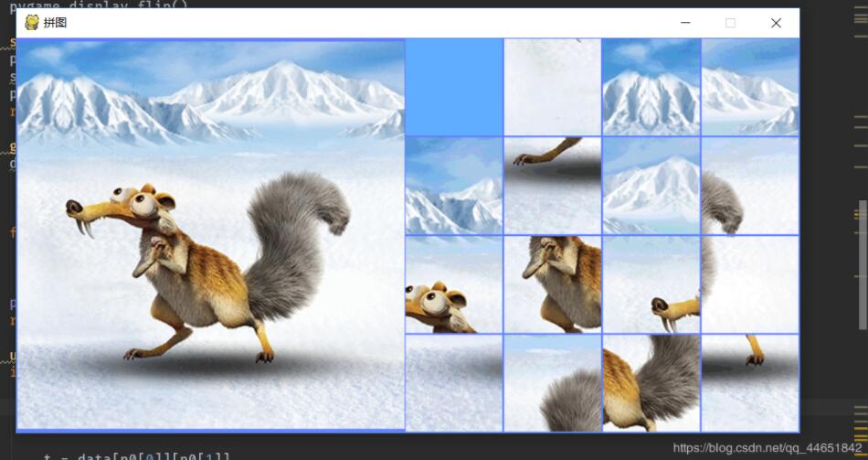Click the tile with orange body and gray tail
Screen dimensions: 868x460
click(x=651, y=383)
